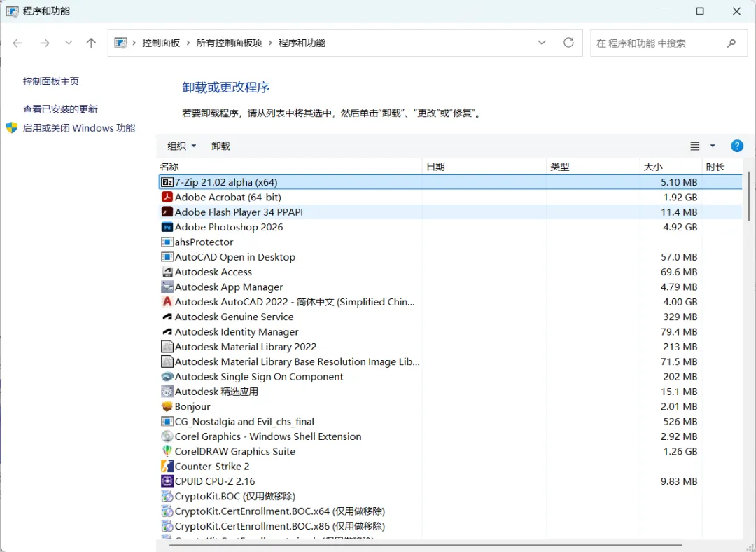Sort by the 日期 column header

click(x=484, y=167)
